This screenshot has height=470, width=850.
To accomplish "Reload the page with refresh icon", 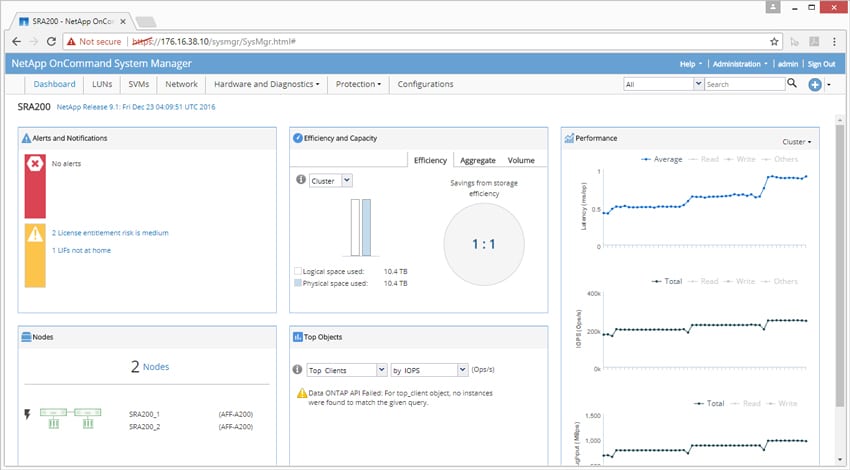I will click(51, 42).
